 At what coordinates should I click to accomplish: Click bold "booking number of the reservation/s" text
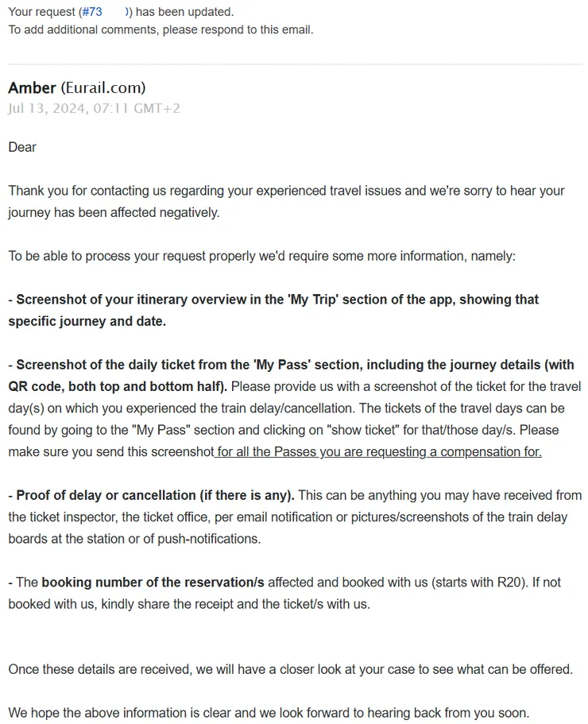point(153,582)
